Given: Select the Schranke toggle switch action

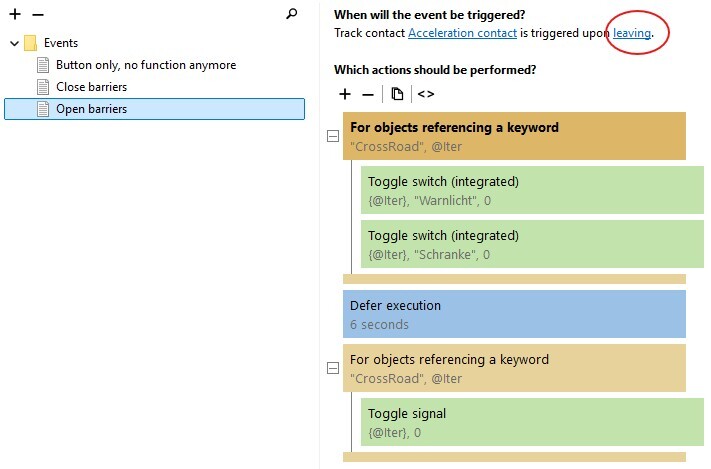Looking at the screenshot, I should (532, 245).
